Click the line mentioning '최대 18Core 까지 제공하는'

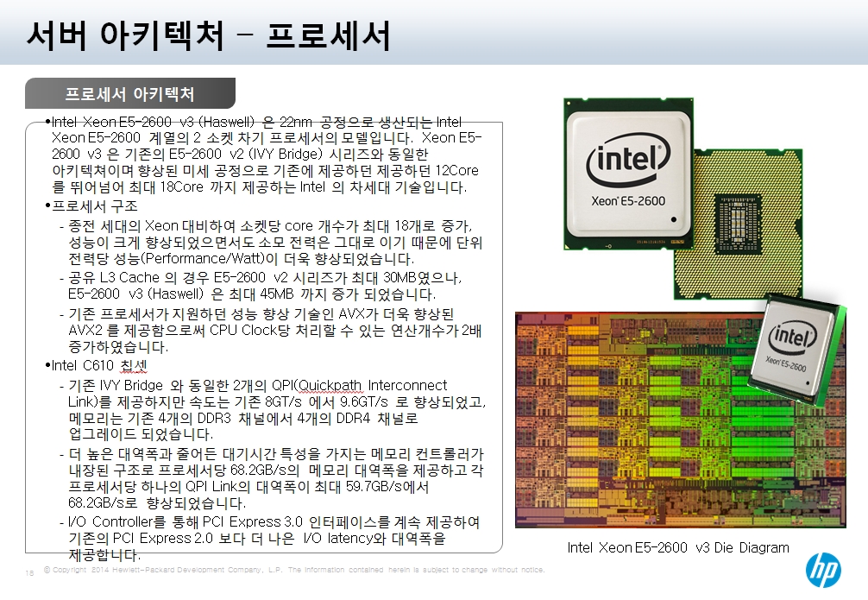pos(259,186)
